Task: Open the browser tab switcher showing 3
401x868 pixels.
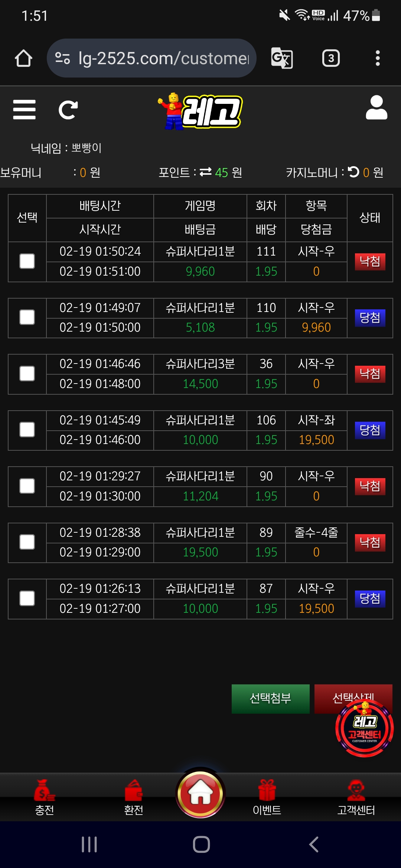Action: 330,58
